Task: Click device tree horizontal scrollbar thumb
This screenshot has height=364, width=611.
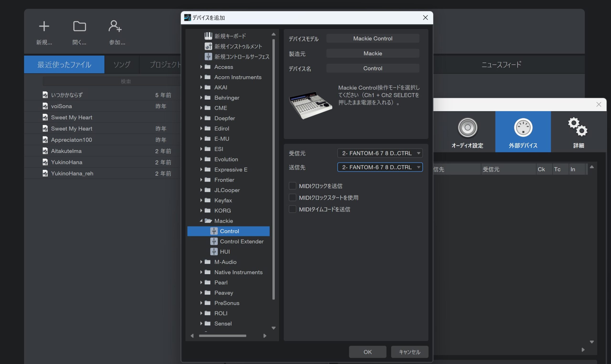Action: [x=222, y=336]
